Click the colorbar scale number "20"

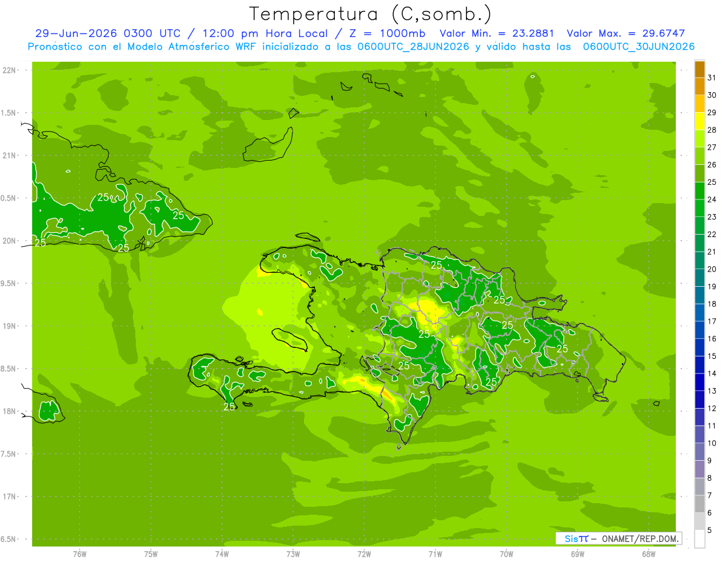coord(712,269)
